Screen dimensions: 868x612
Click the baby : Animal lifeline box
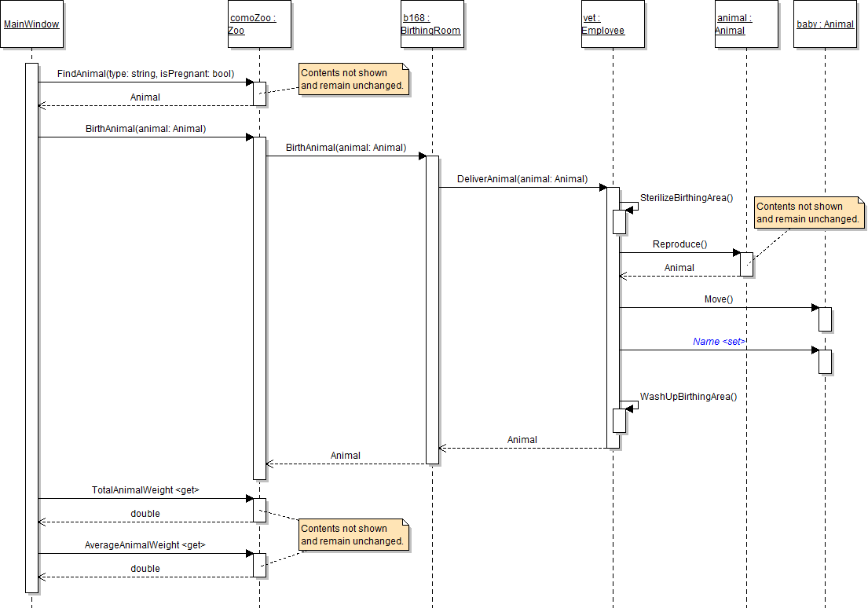(x=825, y=24)
